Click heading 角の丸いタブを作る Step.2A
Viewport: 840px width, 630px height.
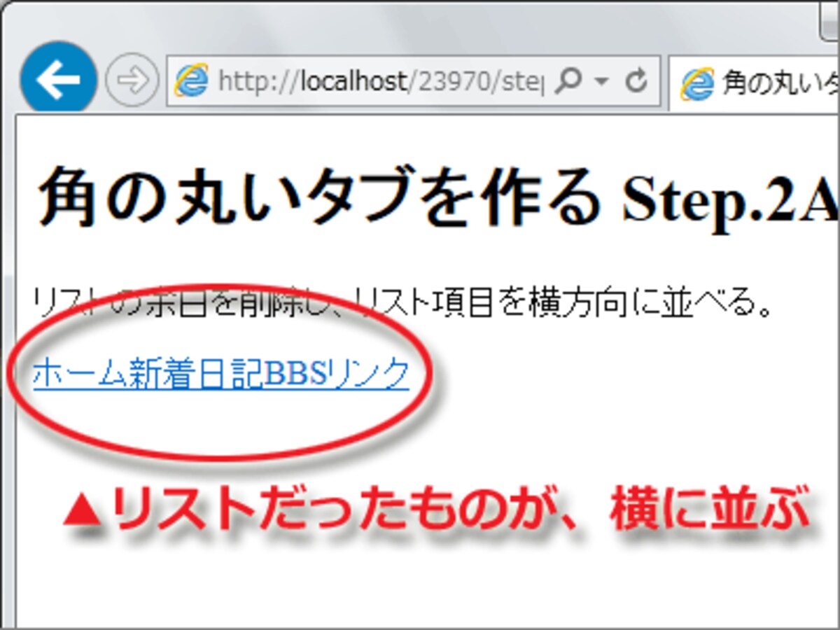click(437, 197)
